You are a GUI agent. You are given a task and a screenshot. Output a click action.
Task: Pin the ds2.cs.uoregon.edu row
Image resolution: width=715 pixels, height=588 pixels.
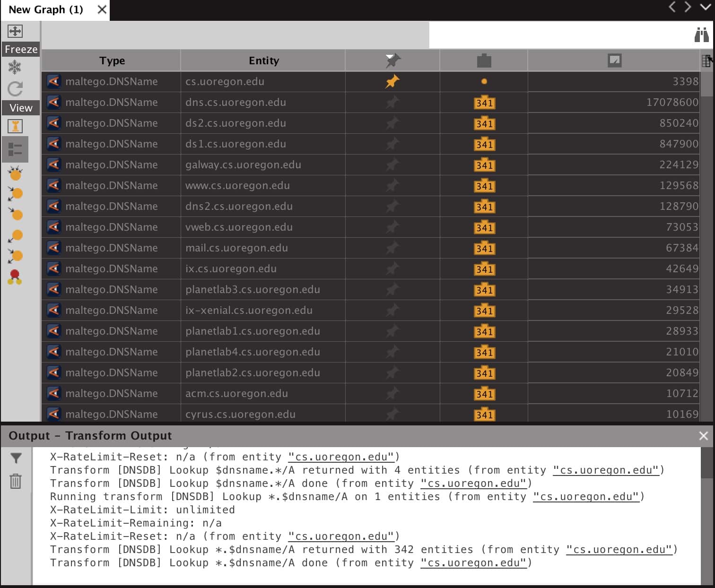click(392, 123)
